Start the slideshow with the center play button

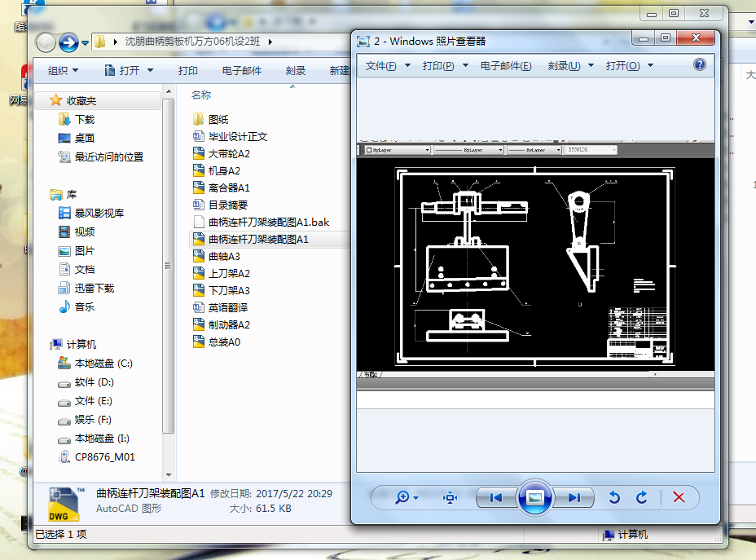[535, 498]
